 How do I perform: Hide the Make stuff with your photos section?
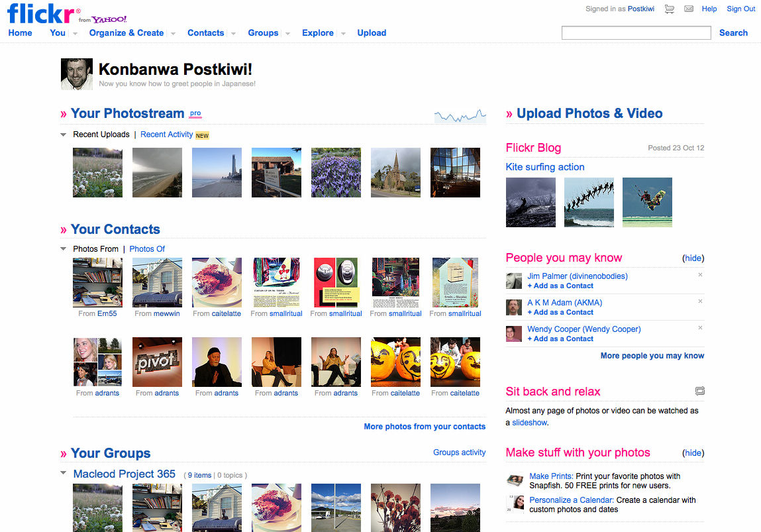(x=693, y=453)
